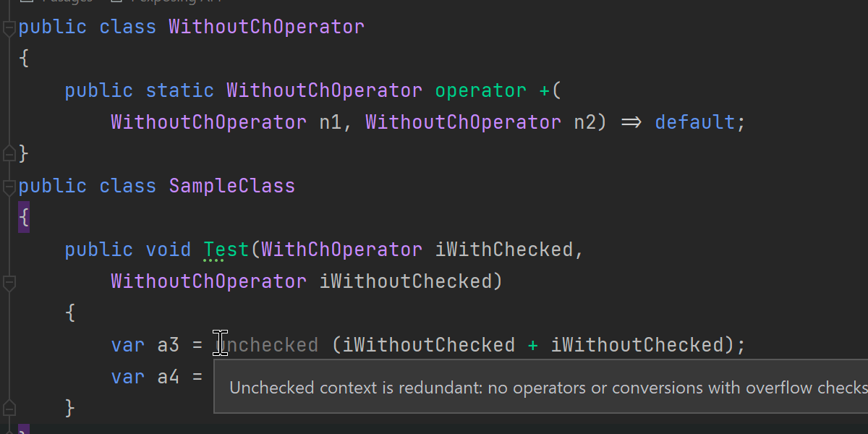The width and height of the screenshot is (868, 434).
Task: Click the n2 parameter
Action: click(584, 122)
